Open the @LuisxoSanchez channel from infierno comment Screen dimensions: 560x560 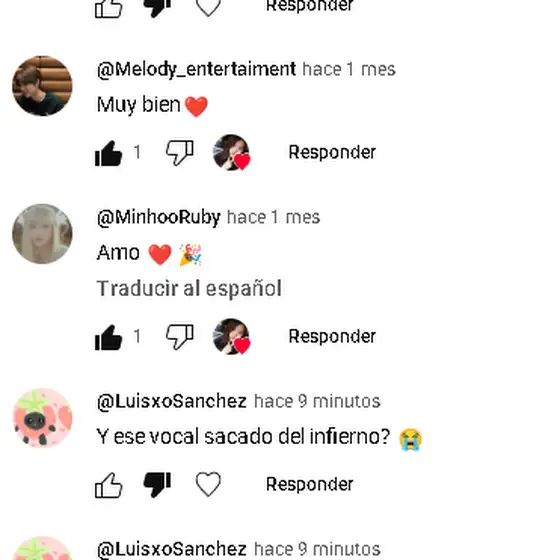[171, 401]
